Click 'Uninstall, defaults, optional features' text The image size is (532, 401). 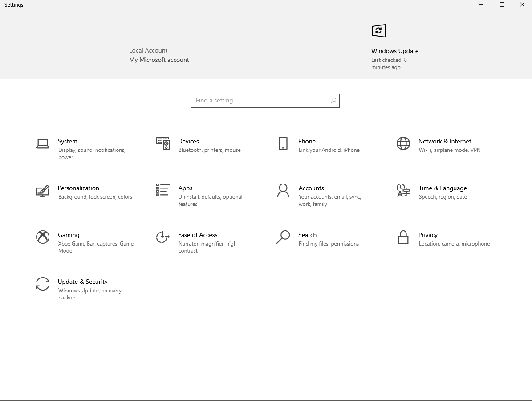211,200
